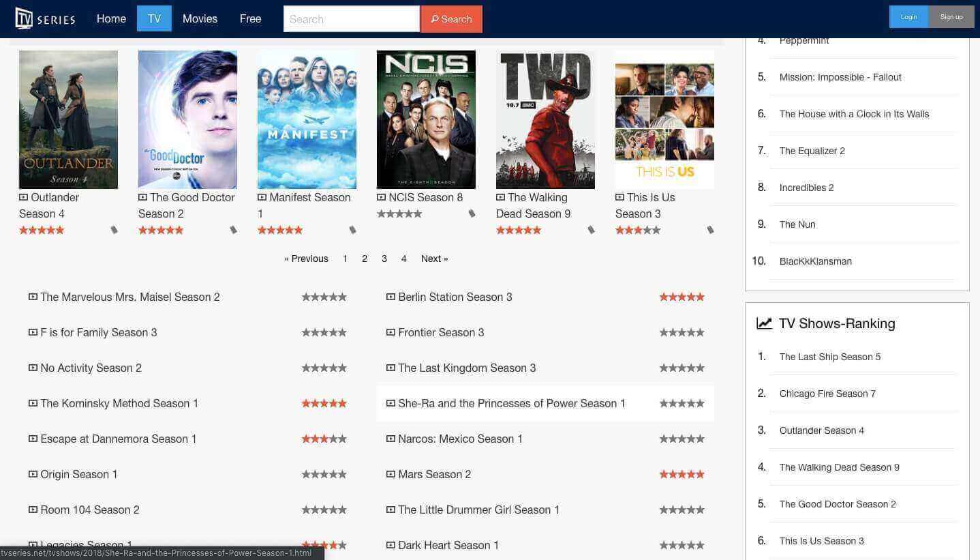This screenshot has width=980, height=560.
Task: Click play icon beside Mars Season 2
Action: click(391, 474)
